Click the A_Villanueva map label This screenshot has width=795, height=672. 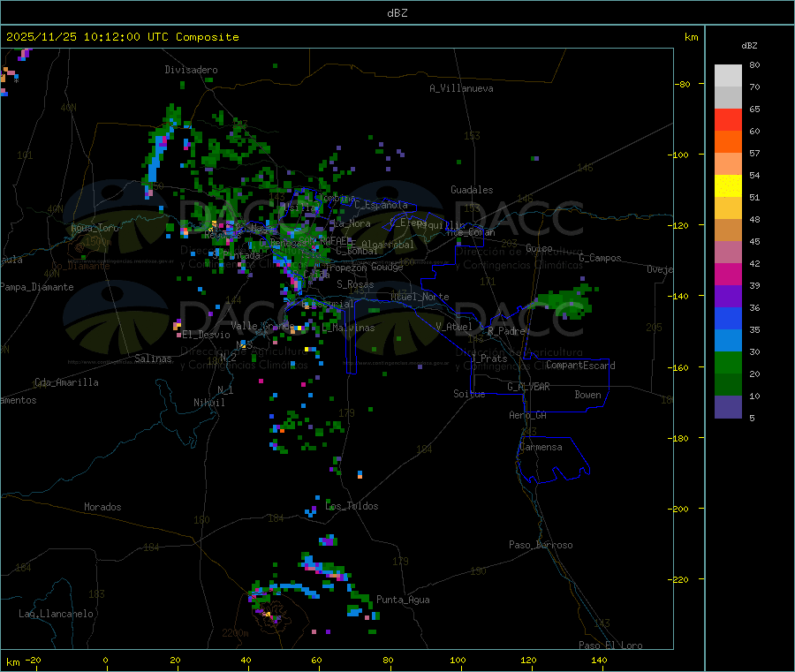[x=461, y=88]
